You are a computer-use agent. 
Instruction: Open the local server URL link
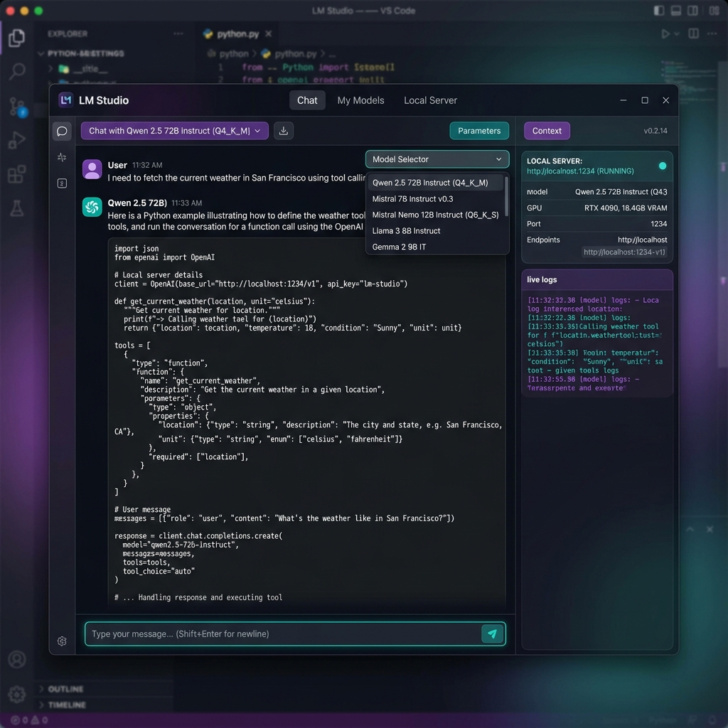tap(580, 171)
